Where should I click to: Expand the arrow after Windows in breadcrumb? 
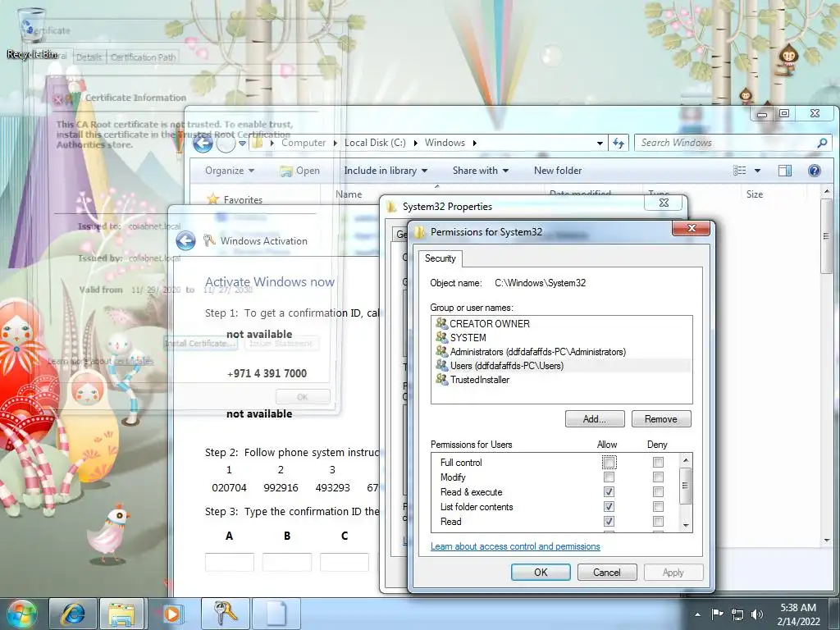click(x=475, y=143)
